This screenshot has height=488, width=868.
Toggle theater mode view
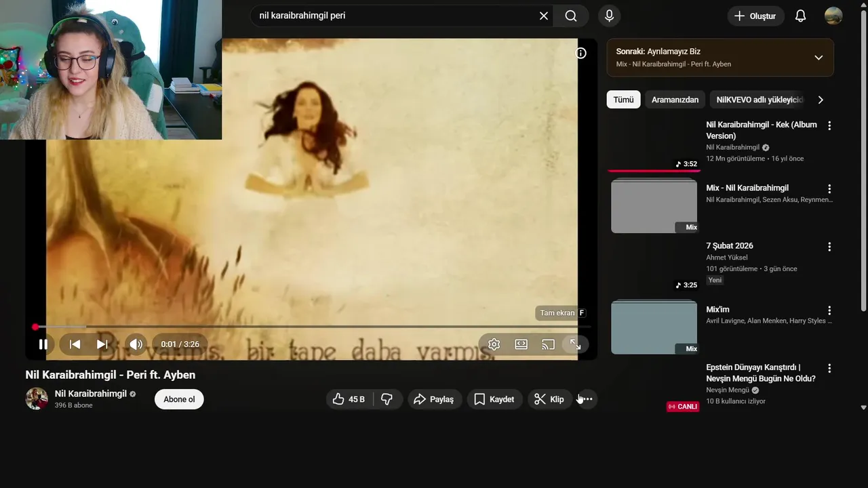(521, 344)
